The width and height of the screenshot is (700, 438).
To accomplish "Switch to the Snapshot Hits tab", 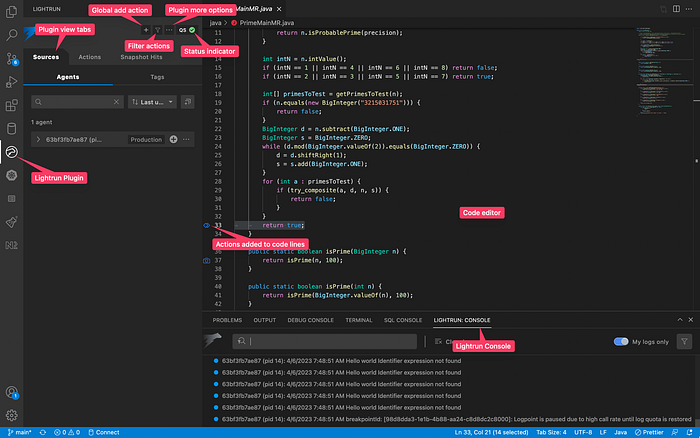I will click(141, 57).
